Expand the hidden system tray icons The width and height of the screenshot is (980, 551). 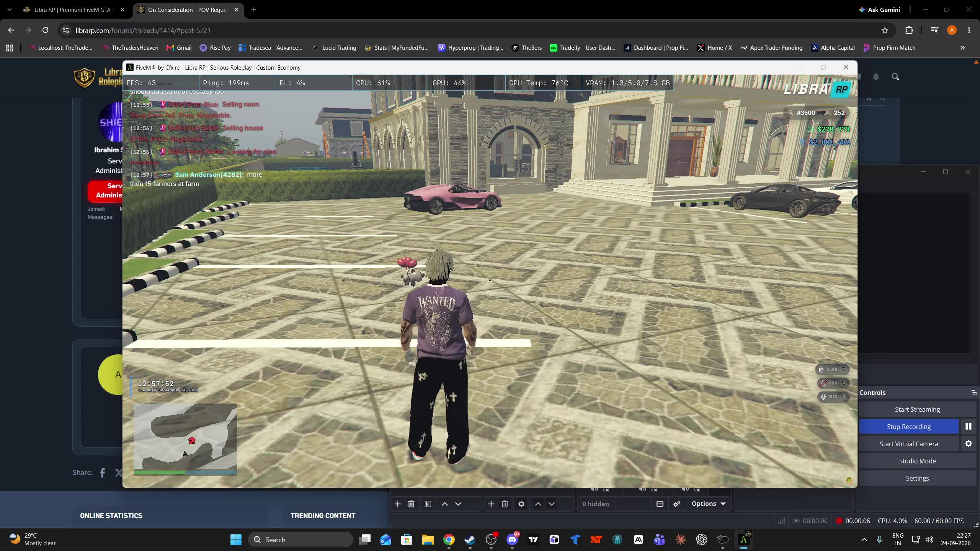[x=864, y=540]
